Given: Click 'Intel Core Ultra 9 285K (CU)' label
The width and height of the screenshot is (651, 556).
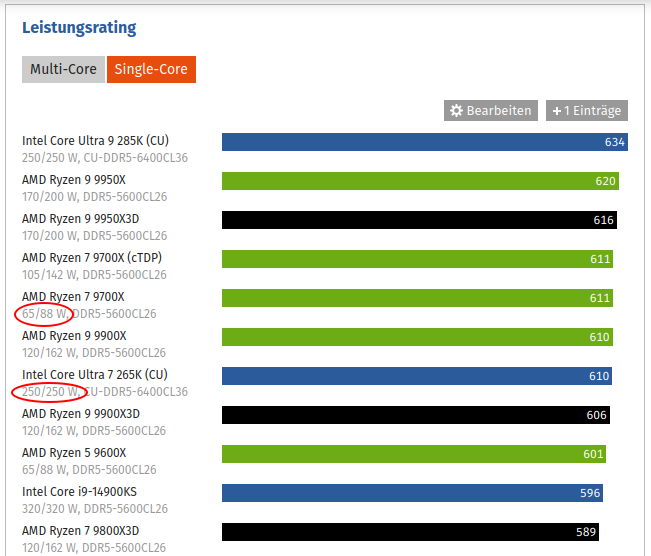Looking at the screenshot, I should click(95, 141).
